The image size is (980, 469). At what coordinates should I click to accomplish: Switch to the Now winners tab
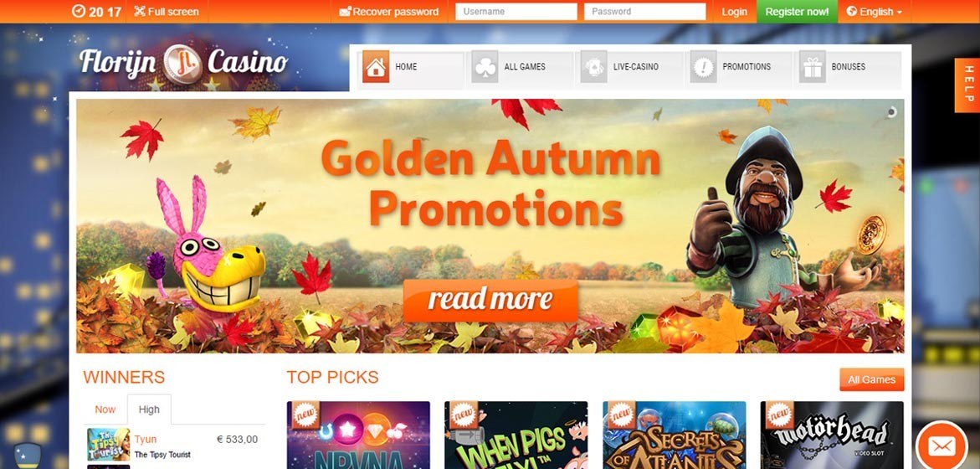coord(105,410)
